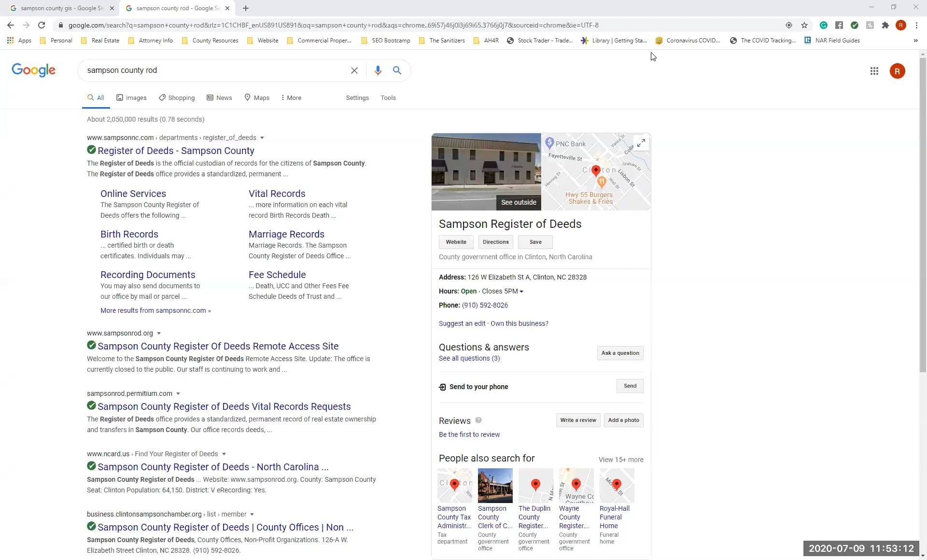Clear search text with X icon

coord(354,70)
